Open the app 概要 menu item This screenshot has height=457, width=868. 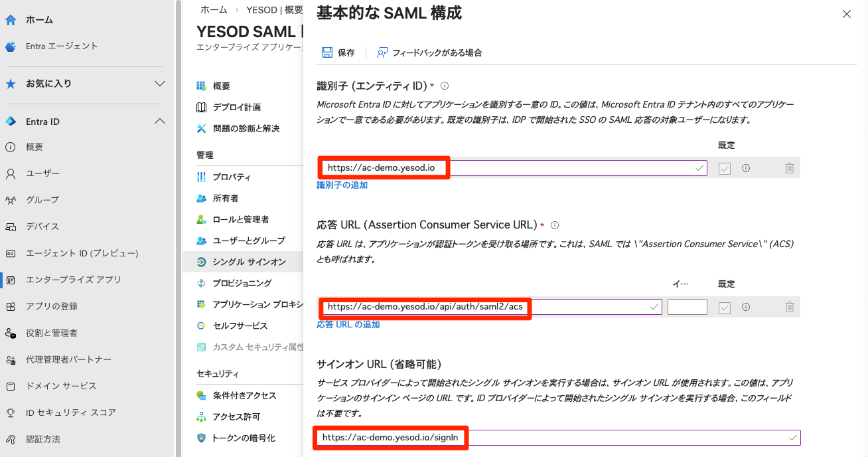222,86
